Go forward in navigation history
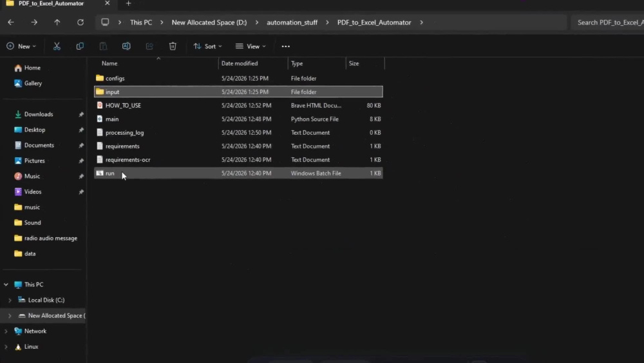The width and height of the screenshot is (644, 363). (34, 22)
